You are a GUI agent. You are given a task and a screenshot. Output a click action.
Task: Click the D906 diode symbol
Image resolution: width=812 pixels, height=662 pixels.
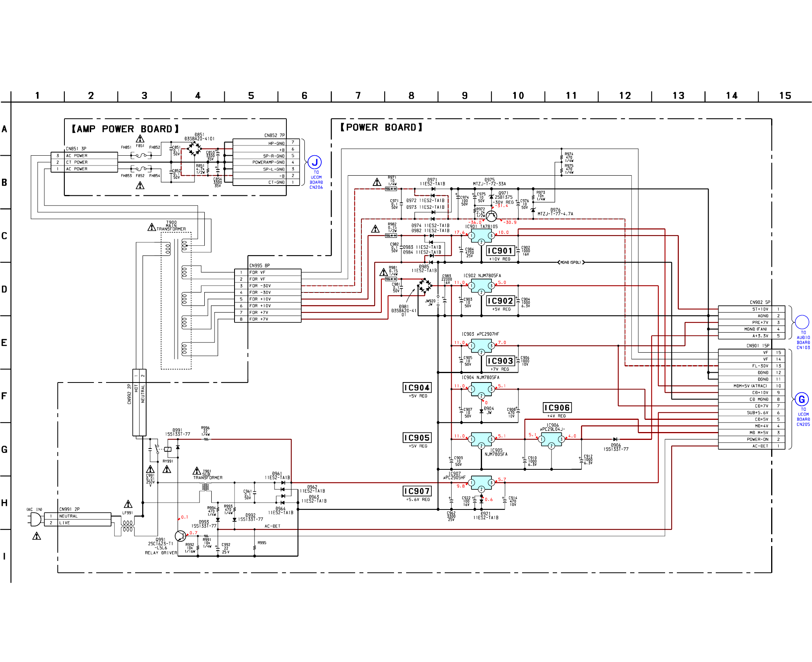point(615,439)
